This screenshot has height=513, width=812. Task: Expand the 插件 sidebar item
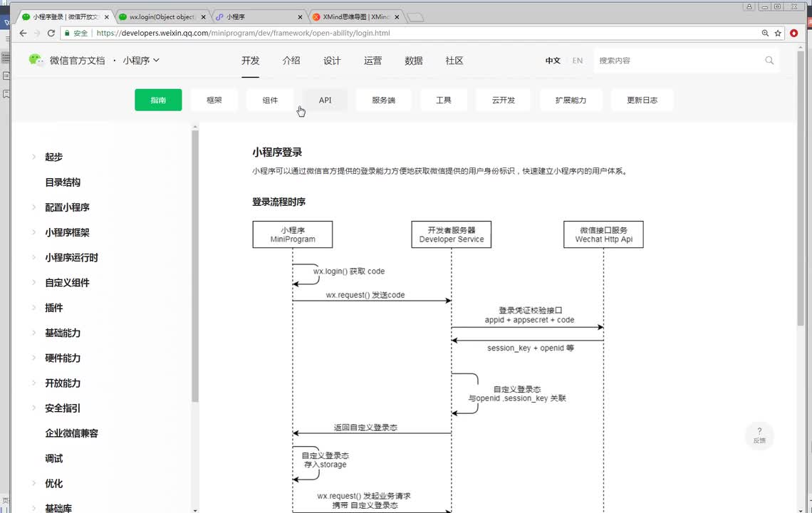[54, 308]
